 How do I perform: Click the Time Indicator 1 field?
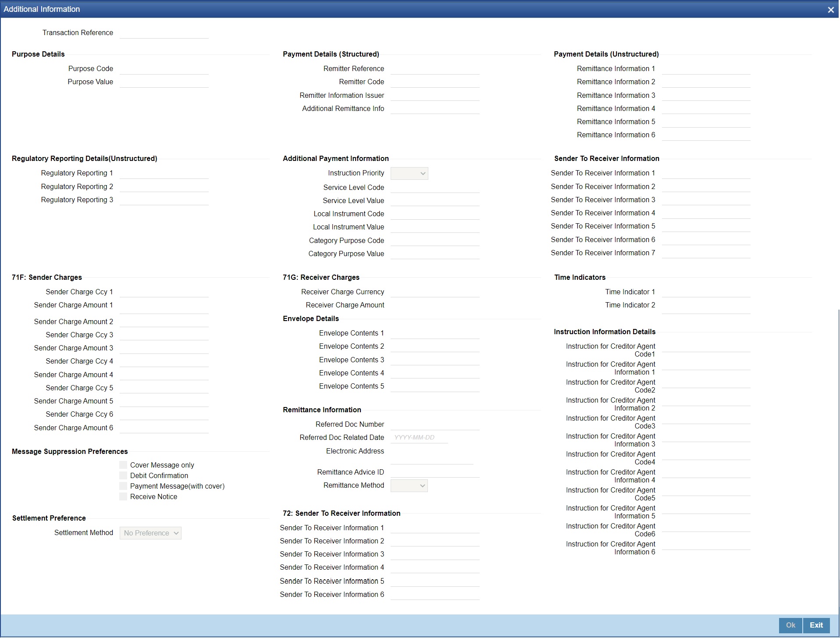pos(706,292)
